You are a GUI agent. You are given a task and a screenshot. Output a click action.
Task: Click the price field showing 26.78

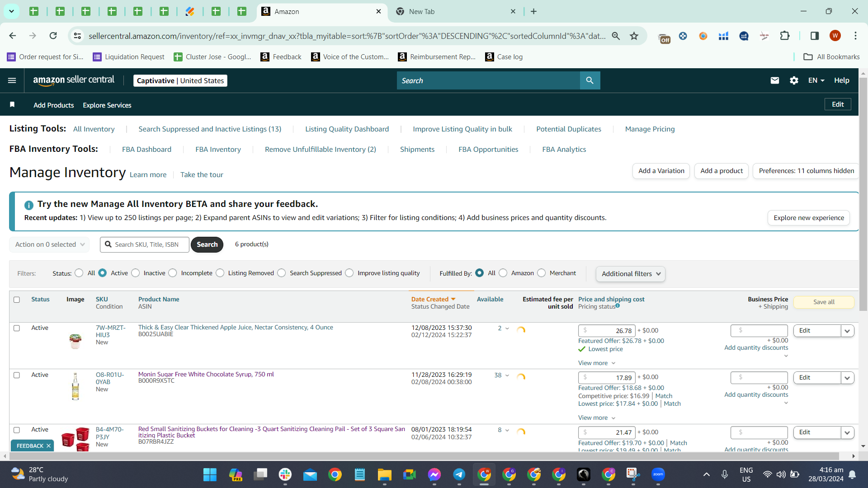tap(607, 331)
